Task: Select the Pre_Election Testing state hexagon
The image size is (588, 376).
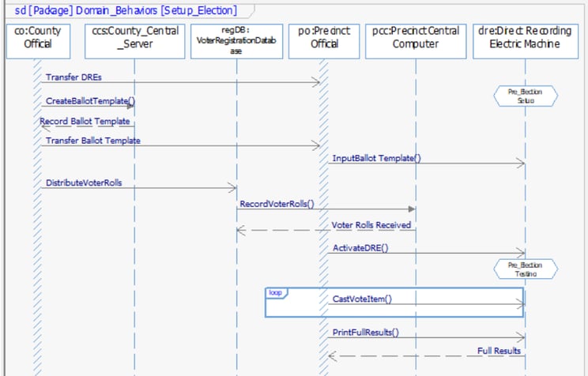Action: click(x=526, y=269)
